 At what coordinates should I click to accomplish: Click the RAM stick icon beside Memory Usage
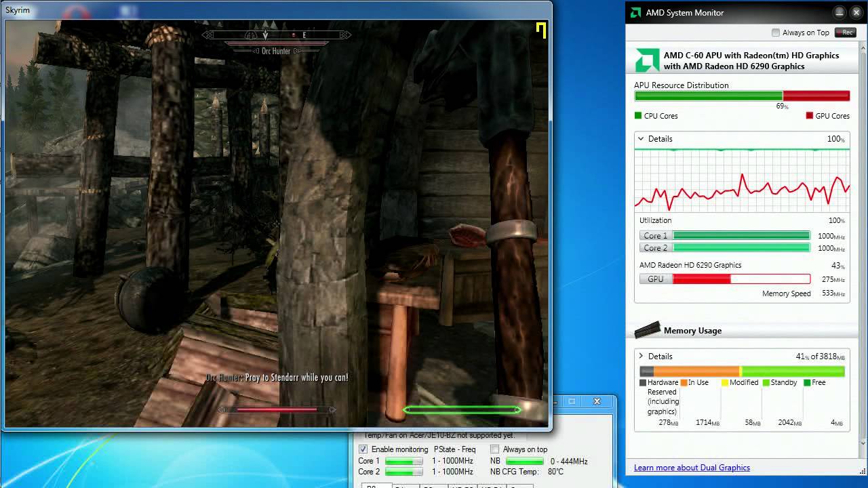[647, 330]
